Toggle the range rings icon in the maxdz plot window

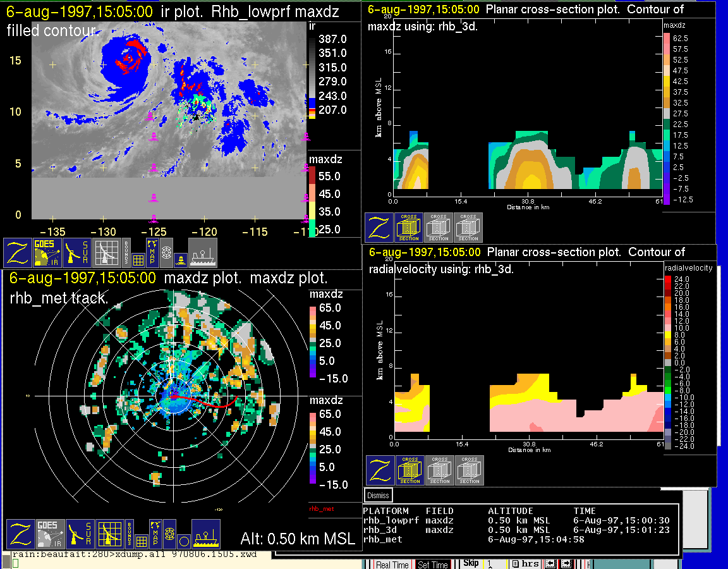coord(169,534)
